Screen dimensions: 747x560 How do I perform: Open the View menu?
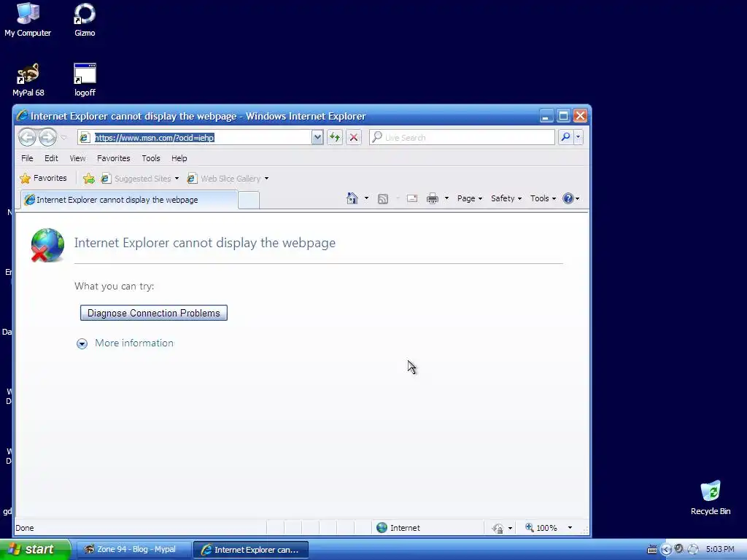(x=77, y=158)
